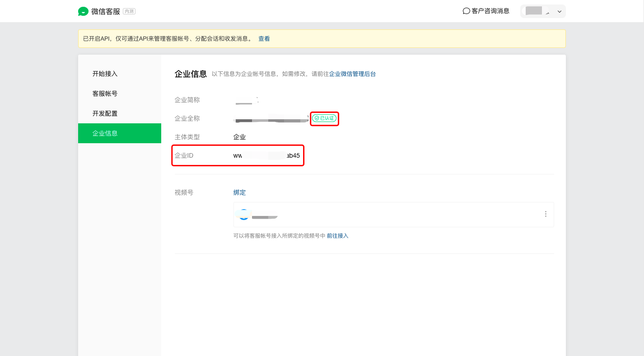Click the green 已认证 verified badge
Screen dimensions: 644x356
[x=324, y=118]
